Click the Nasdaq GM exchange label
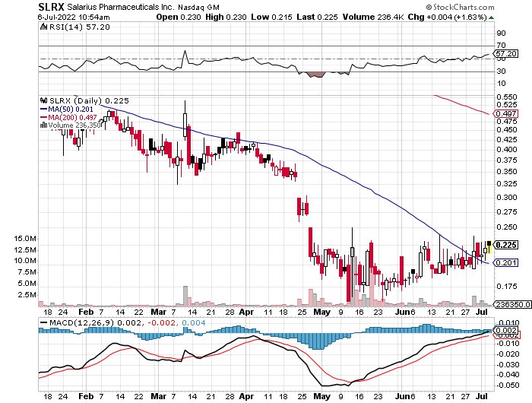Viewport: 532px width, 403px height. pyautogui.click(x=198, y=7)
